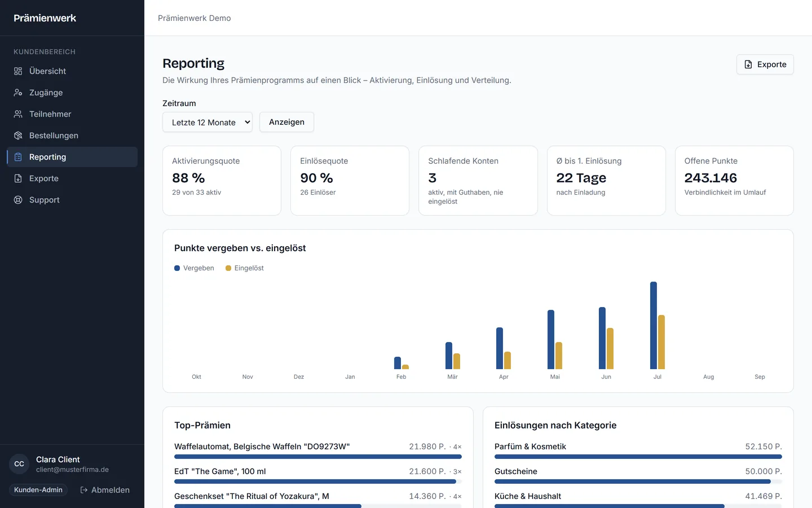812x508 pixels.
Task: Click the Bestellungen package icon
Action: pos(18,135)
